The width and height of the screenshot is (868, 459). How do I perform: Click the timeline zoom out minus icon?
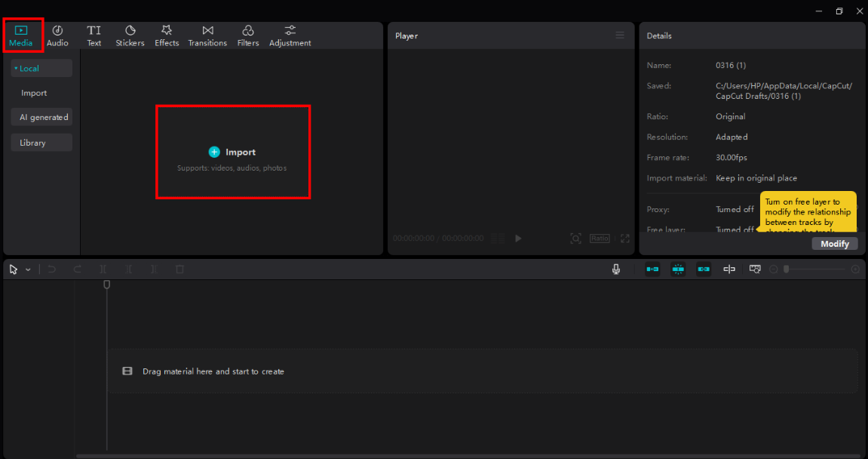[774, 270]
